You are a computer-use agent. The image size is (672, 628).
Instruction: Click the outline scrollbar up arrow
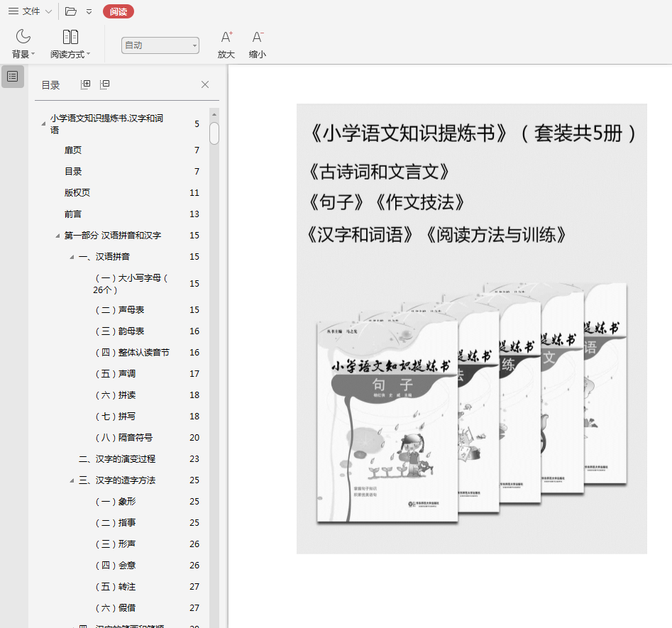click(x=214, y=114)
